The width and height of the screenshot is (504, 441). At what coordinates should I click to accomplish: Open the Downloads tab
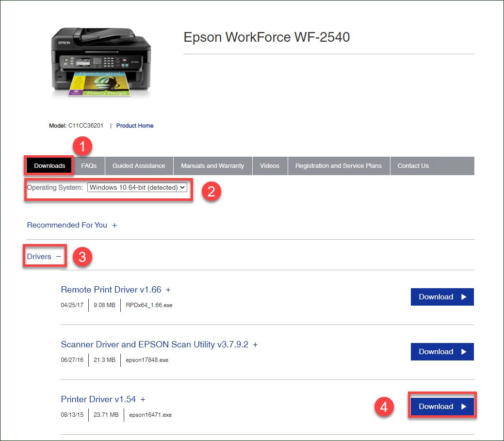coord(49,165)
